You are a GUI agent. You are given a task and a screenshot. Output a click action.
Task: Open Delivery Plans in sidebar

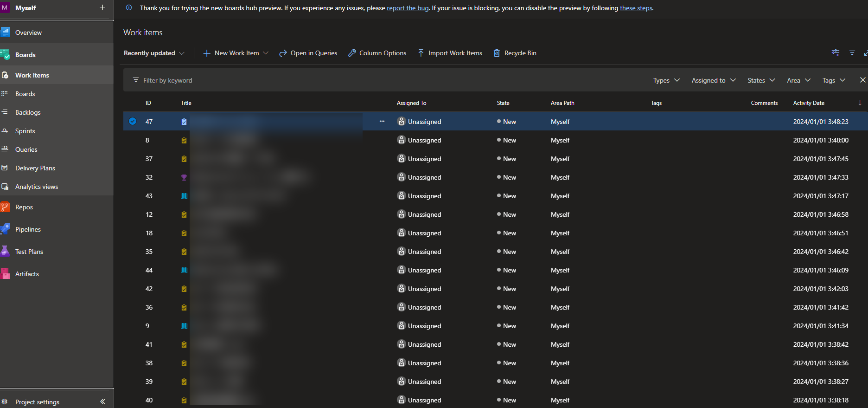click(x=57, y=168)
